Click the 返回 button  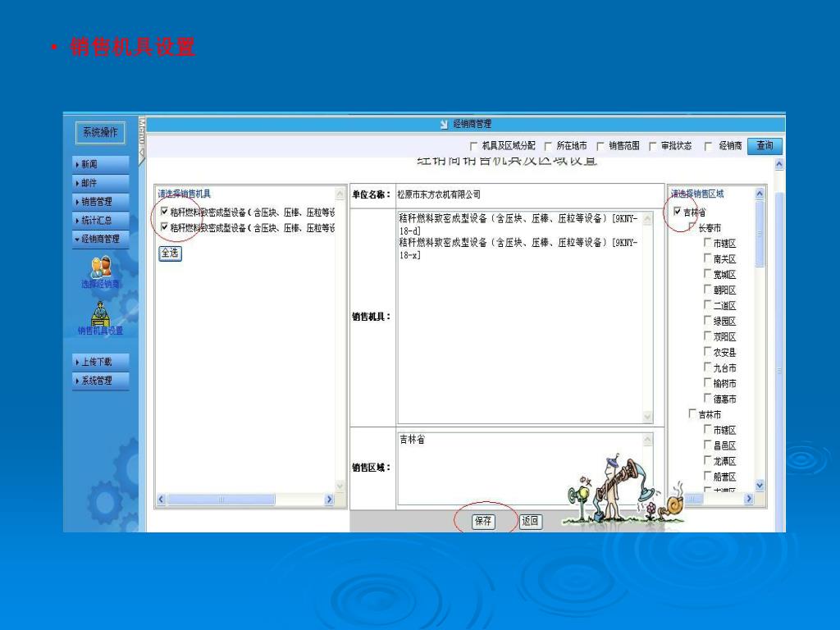[531, 521]
